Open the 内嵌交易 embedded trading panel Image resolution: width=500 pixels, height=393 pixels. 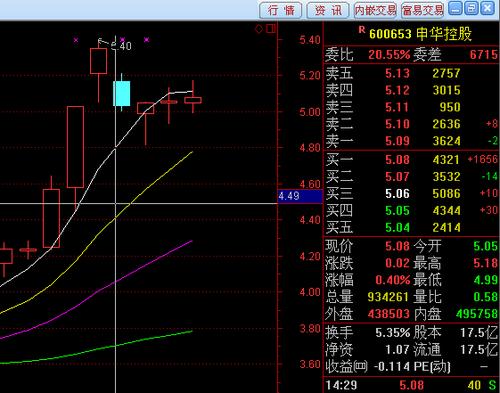(375, 10)
